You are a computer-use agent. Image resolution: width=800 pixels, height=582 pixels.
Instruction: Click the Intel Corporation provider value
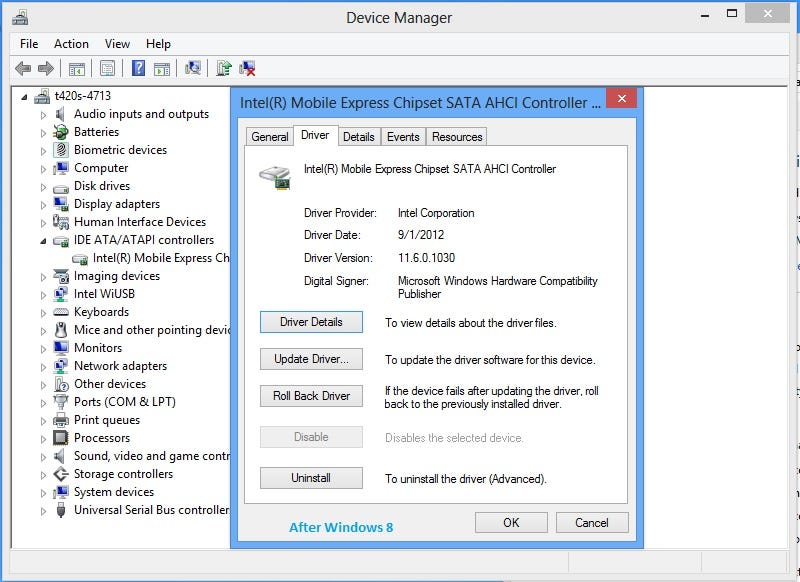[x=436, y=213]
